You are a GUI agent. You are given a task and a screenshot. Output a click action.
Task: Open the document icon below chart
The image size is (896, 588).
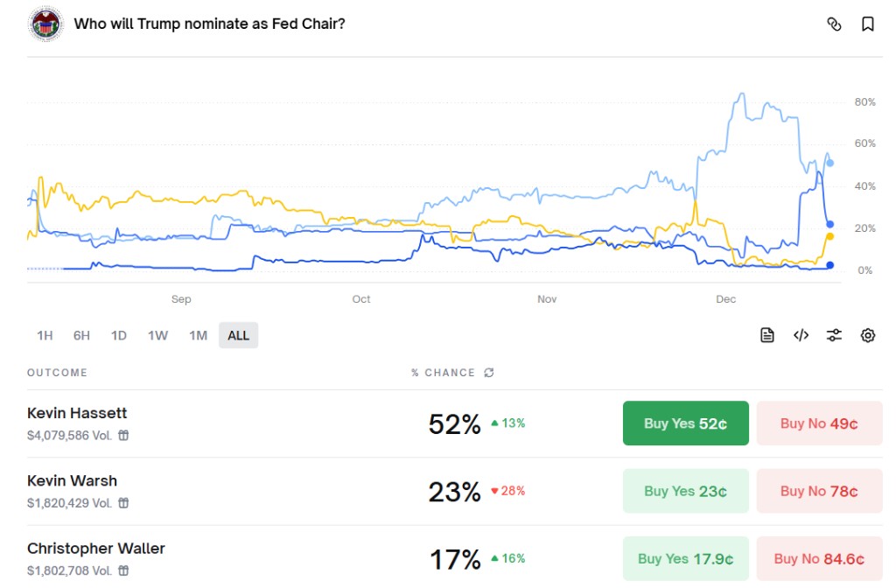767,335
